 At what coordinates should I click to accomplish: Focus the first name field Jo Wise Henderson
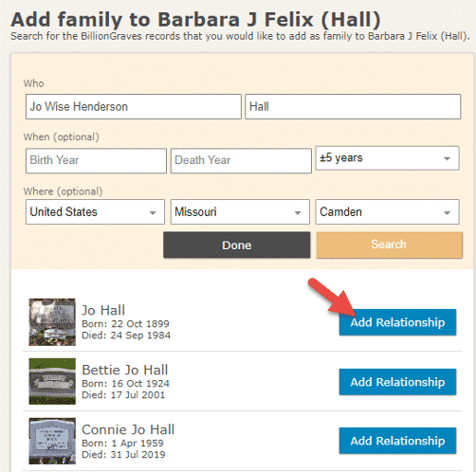134,106
